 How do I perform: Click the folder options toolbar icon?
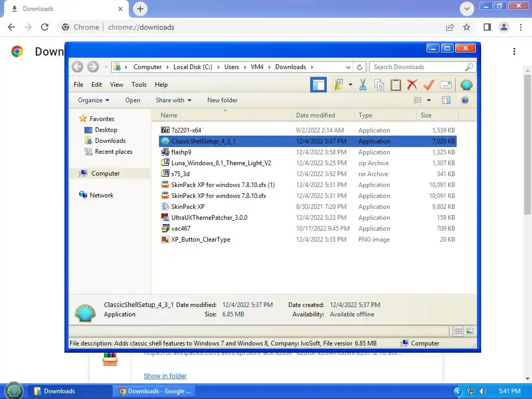[338, 85]
